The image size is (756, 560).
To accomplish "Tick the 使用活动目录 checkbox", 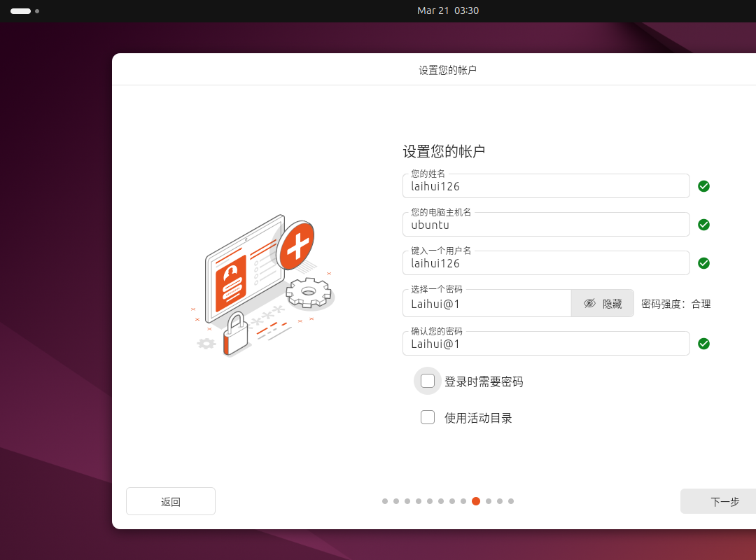I will tap(428, 418).
